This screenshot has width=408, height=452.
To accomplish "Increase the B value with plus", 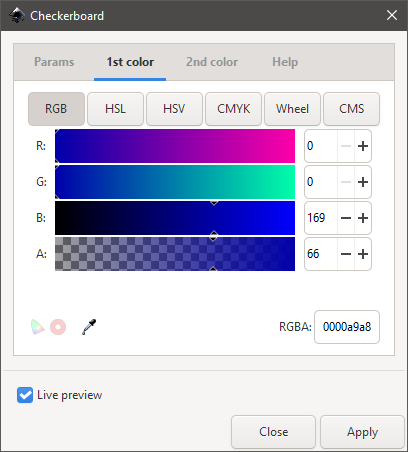I will (x=363, y=218).
